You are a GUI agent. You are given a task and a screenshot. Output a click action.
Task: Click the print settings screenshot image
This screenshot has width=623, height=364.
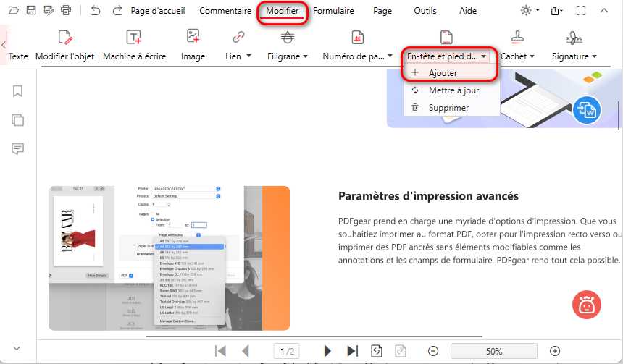coord(170,258)
